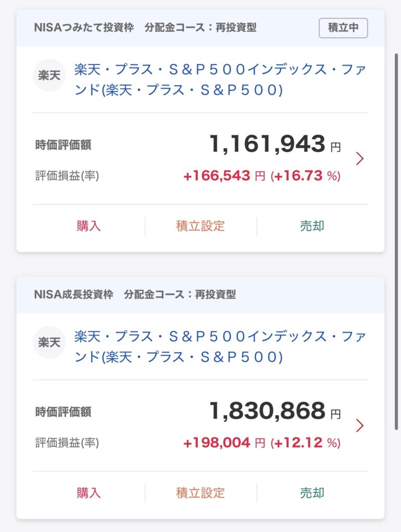
Task: Click Rakuten logo in NISA Growth card
Action: (x=49, y=342)
